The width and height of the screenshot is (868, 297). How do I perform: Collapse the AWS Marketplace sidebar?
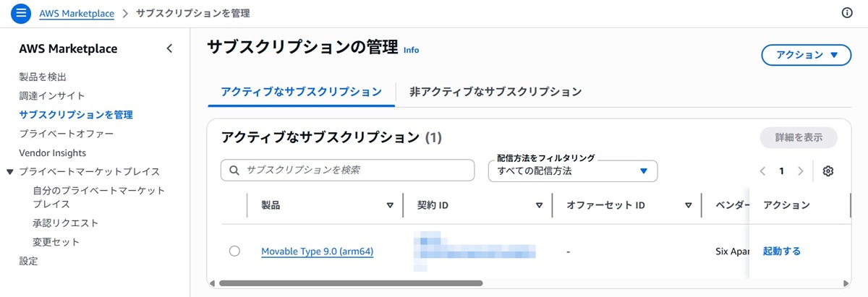point(169,49)
